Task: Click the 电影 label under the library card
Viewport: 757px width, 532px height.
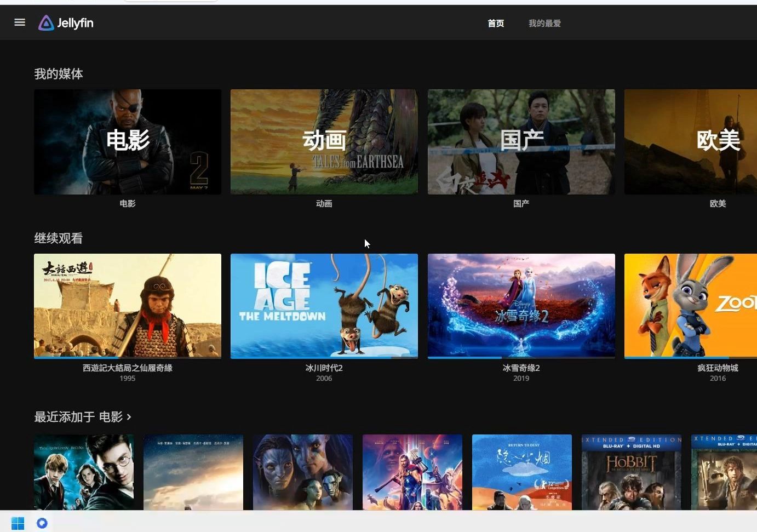Action: [x=128, y=203]
